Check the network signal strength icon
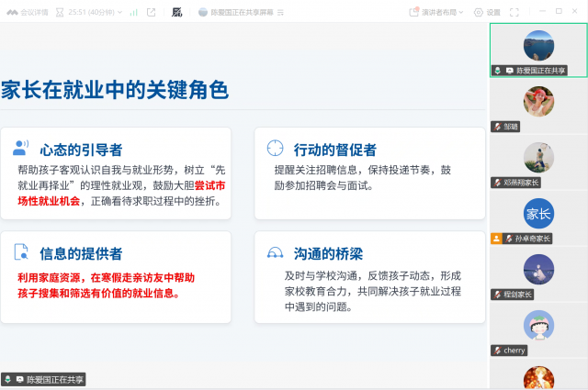The width and height of the screenshot is (588, 390). pyautogui.click(x=134, y=12)
